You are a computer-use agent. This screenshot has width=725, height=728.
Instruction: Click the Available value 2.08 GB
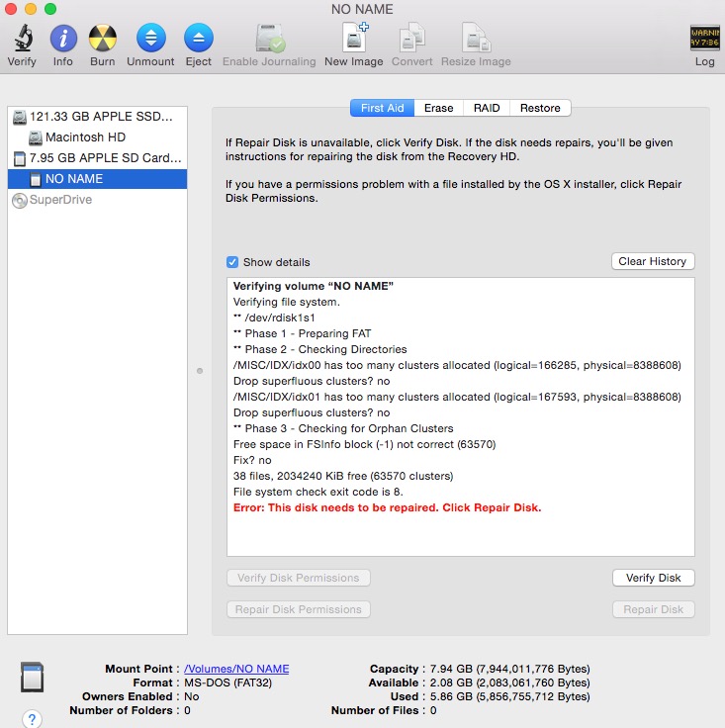[x=509, y=682]
